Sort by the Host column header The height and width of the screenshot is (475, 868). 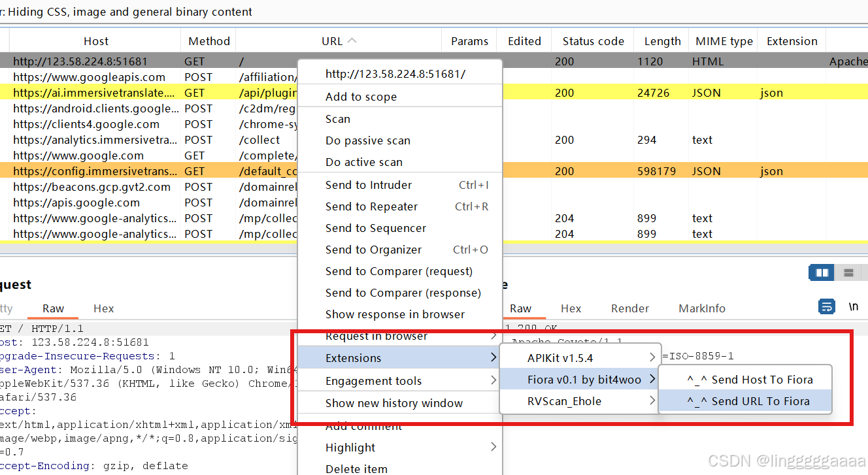click(x=95, y=41)
